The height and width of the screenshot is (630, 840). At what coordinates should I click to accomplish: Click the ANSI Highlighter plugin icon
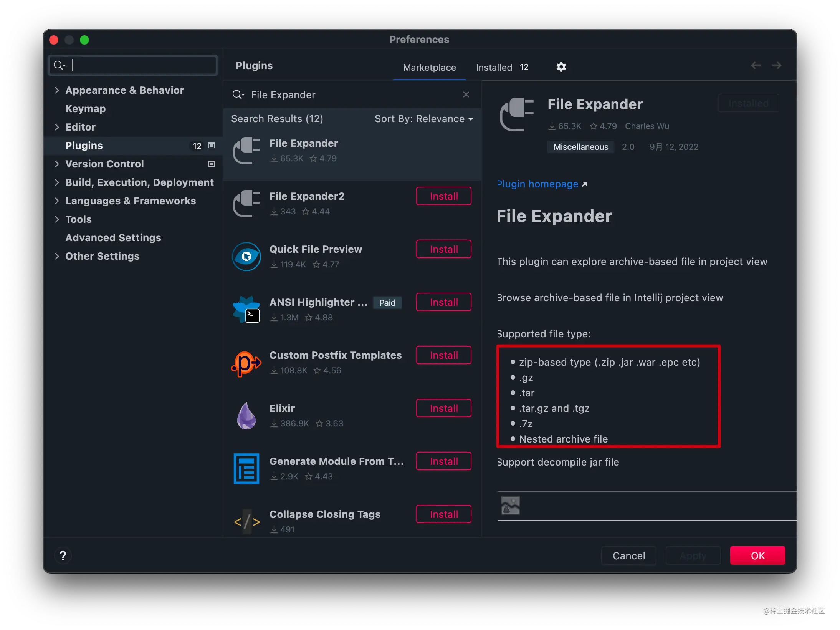246,310
